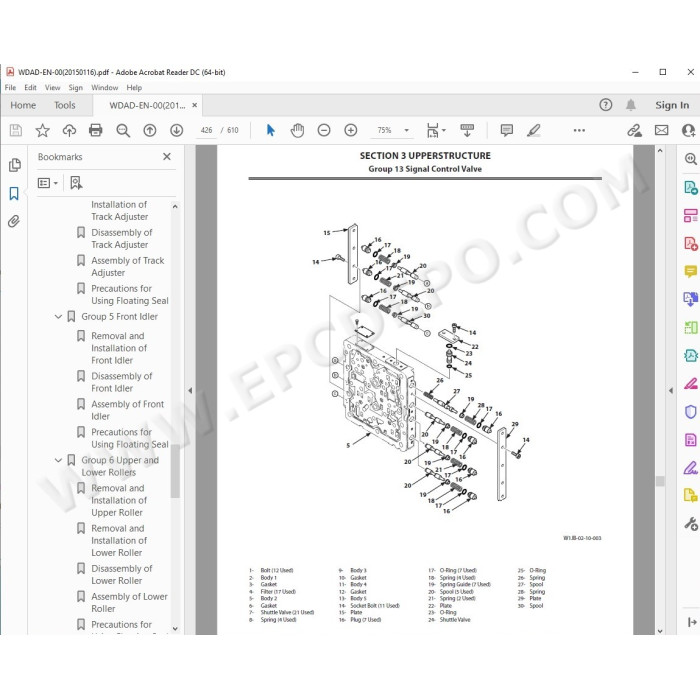Open Disassembly of Lower Roller bookmark

coord(121,575)
